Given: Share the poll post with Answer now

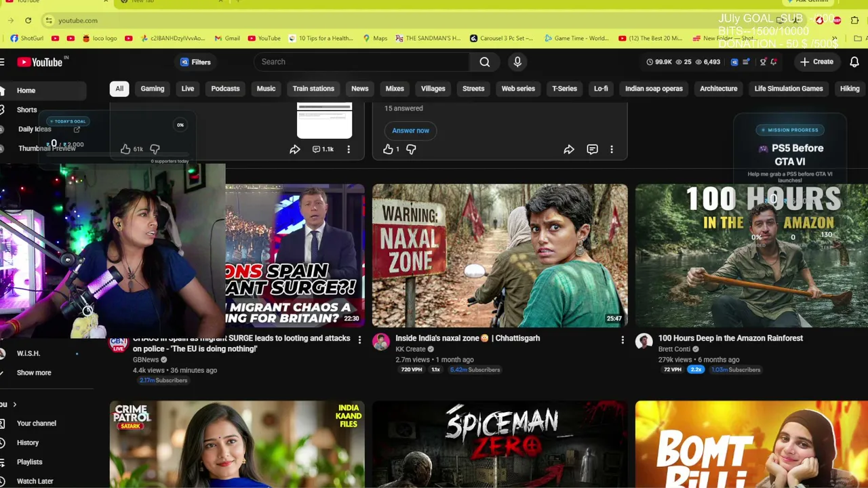Looking at the screenshot, I should (x=569, y=149).
